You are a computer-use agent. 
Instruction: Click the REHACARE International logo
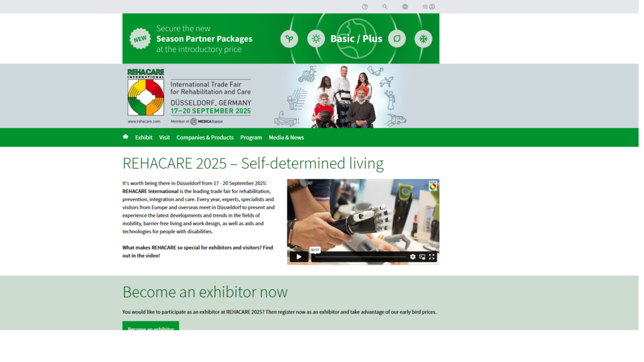[x=146, y=92]
